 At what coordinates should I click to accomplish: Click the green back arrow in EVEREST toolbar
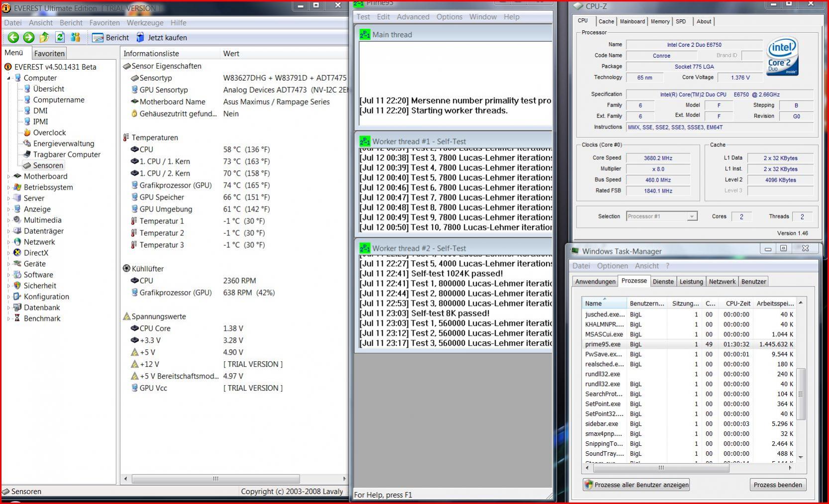[x=13, y=37]
